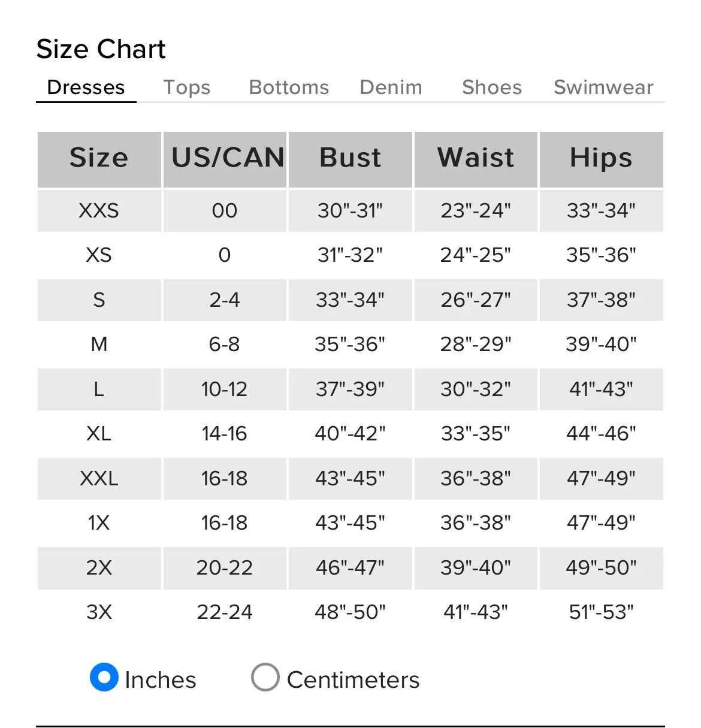Click the XXS size row label
The width and height of the screenshot is (701, 728).
99,211
